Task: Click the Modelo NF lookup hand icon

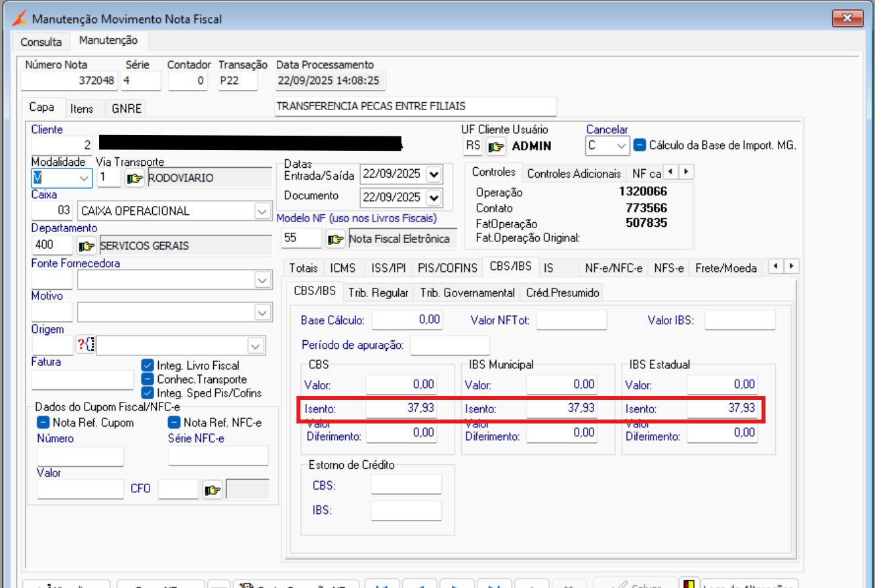Action: coord(336,239)
